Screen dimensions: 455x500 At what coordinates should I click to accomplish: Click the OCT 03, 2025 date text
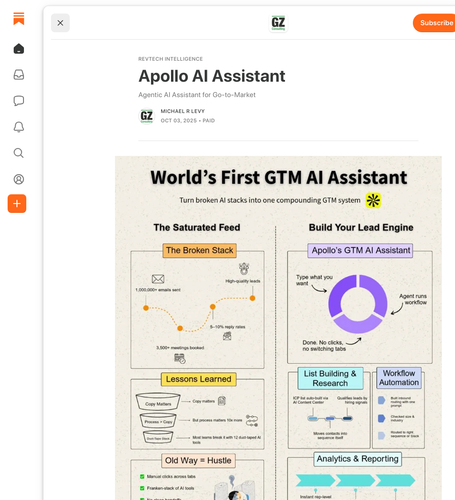[x=179, y=121]
